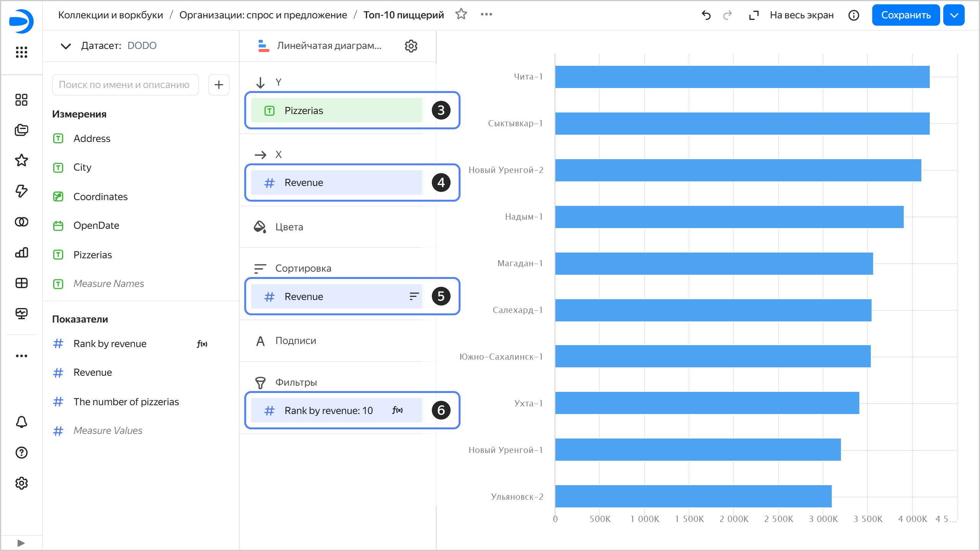Click the add field plus button
This screenshot has width=980, height=551.
(219, 85)
